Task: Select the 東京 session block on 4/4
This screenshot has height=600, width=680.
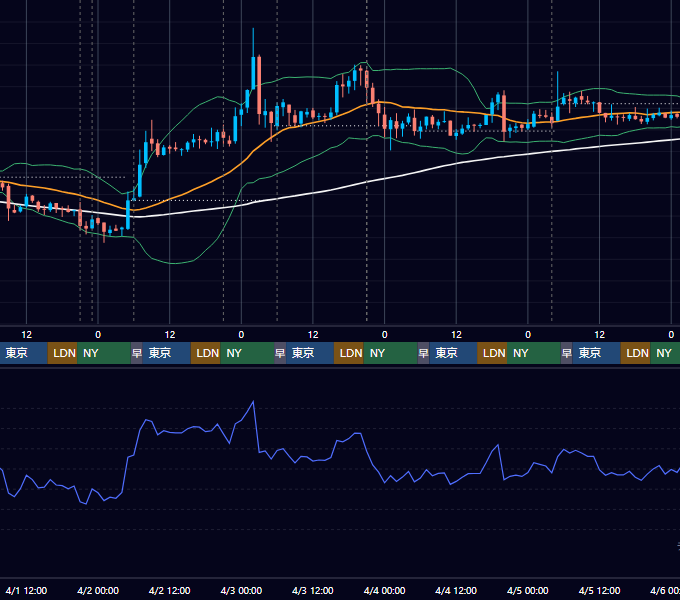Action: 453,353
